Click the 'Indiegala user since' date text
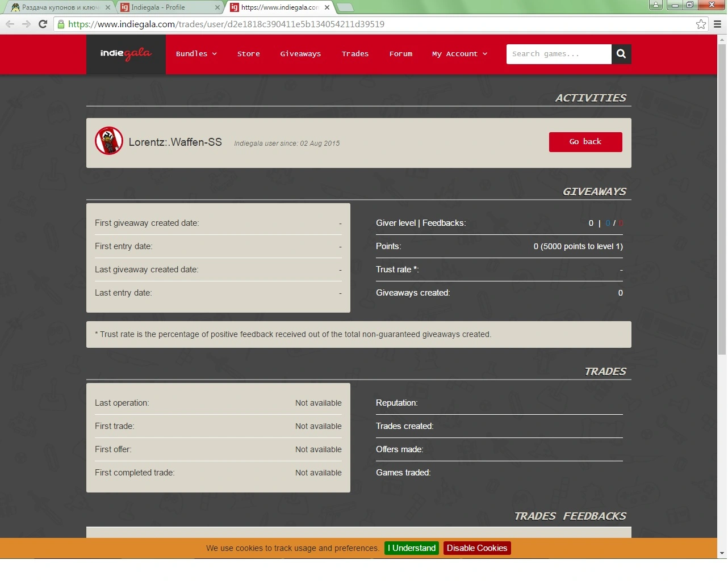 pyautogui.click(x=287, y=144)
